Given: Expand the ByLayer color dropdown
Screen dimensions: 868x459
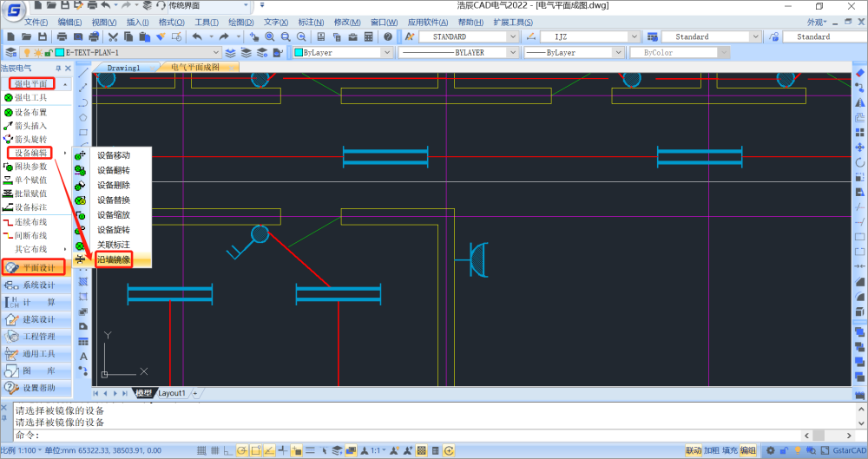Looking at the screenshot, I should point(385,53).
